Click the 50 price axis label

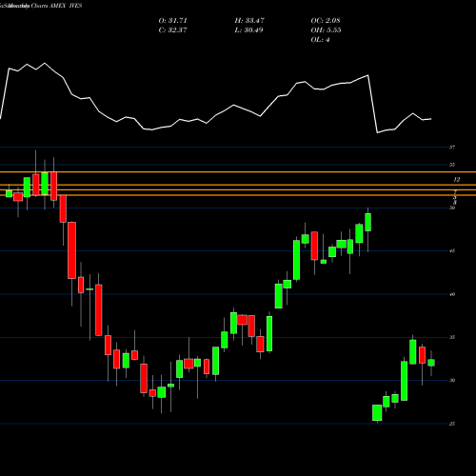(x=452, y=208)
